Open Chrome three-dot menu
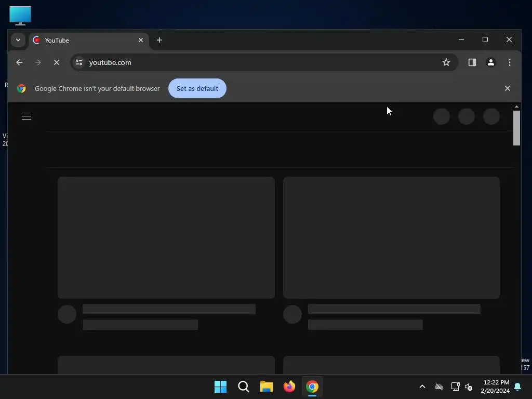532x399 pixels. (x=509, y=62)
